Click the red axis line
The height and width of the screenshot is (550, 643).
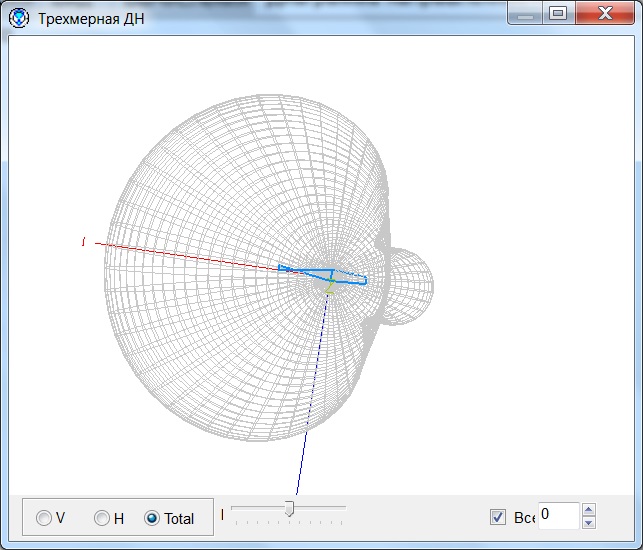click(180, 254)
